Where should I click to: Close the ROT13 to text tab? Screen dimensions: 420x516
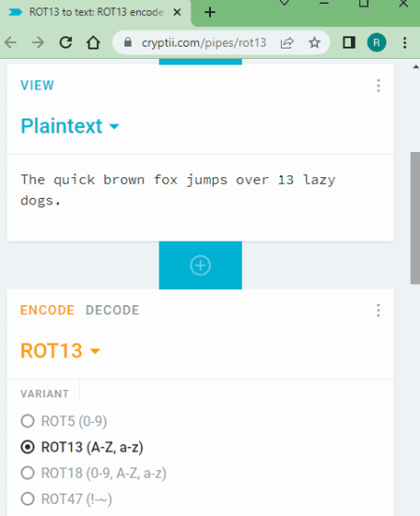coord(177,12)
